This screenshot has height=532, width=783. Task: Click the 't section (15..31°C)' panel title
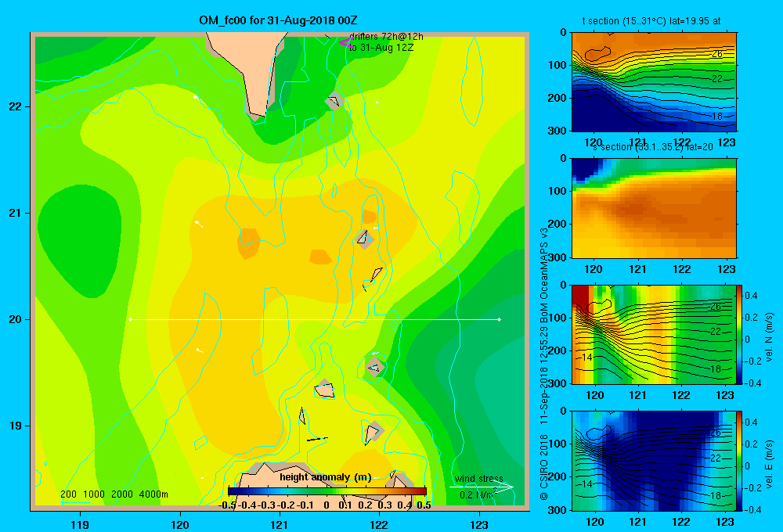(x=651, y=21)
